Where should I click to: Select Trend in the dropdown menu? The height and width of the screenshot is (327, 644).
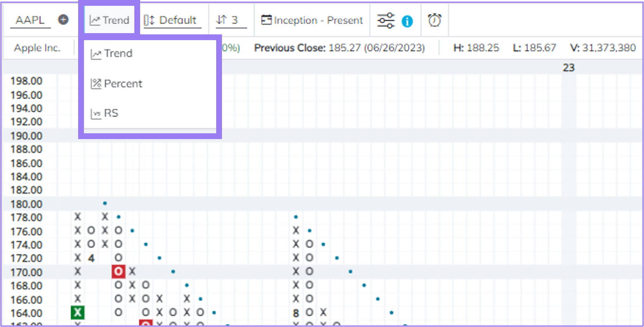pos(112,53)
